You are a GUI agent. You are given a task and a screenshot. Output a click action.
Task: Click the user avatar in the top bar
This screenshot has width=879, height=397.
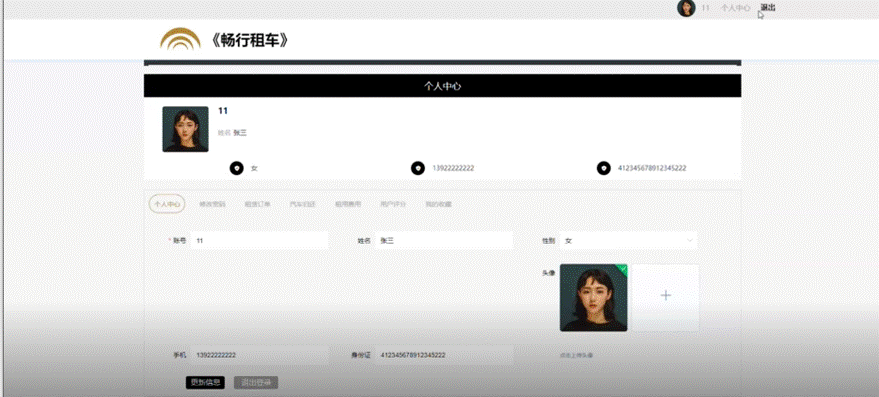click(686, 8)
